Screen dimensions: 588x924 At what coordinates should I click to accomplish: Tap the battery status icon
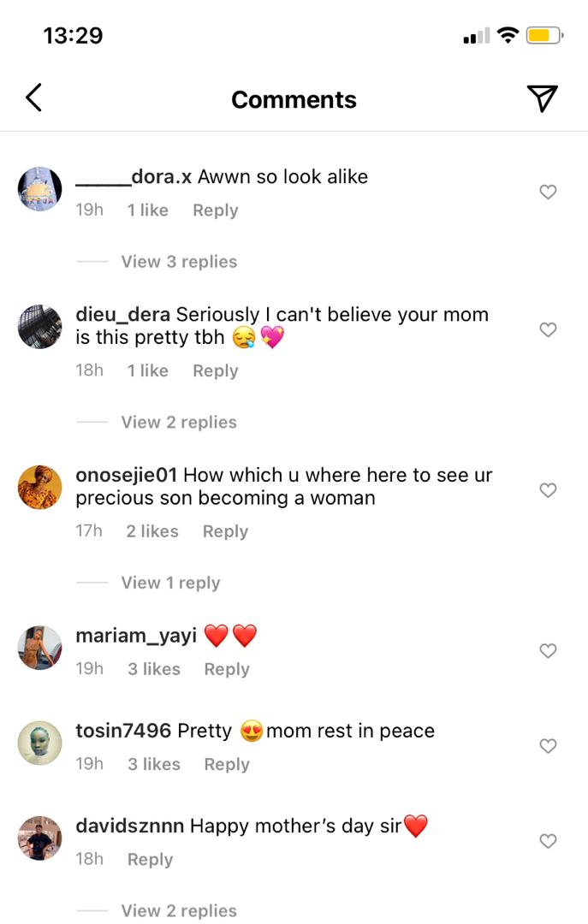tap(543, 36)
